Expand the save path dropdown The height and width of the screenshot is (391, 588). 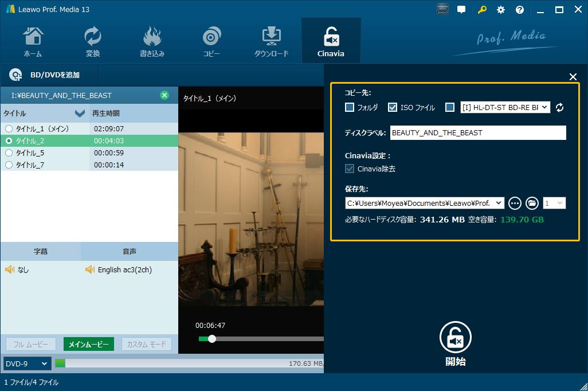(x=499, y=203)
